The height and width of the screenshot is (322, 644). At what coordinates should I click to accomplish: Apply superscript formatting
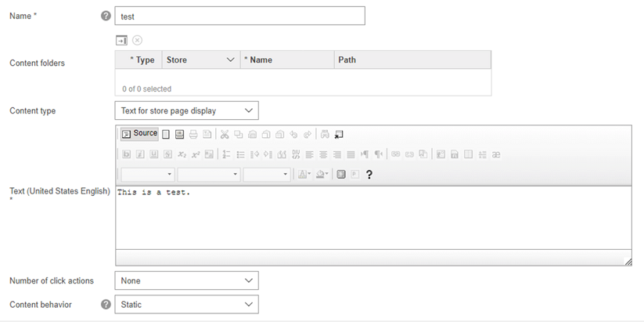coord(195,154)
